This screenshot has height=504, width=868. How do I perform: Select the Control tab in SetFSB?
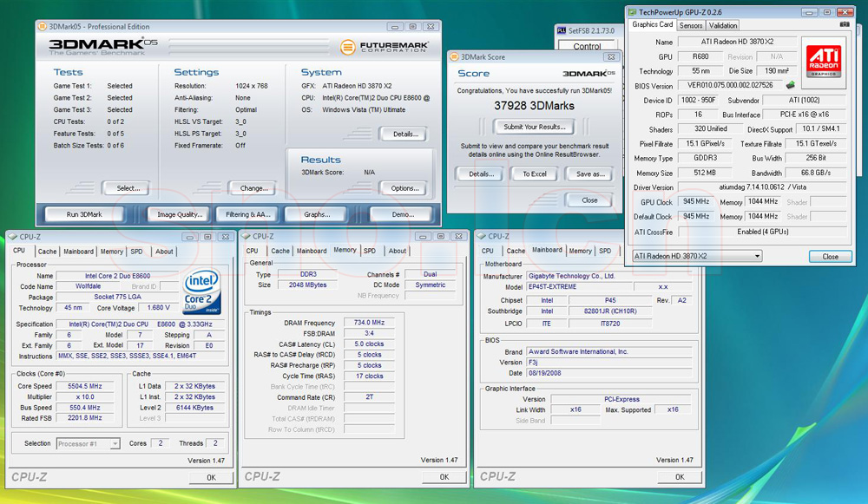pos(587,46)
